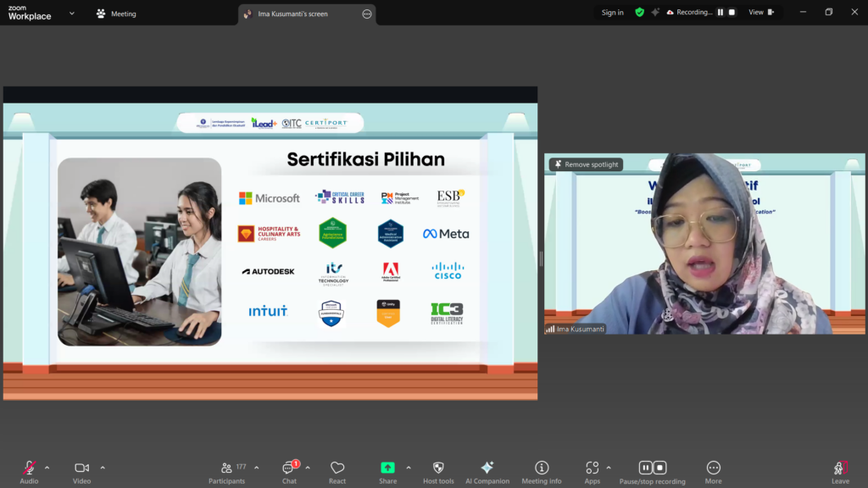
Task: Open screen share tab options ellipsis
Action: click(x=366, y=14)
